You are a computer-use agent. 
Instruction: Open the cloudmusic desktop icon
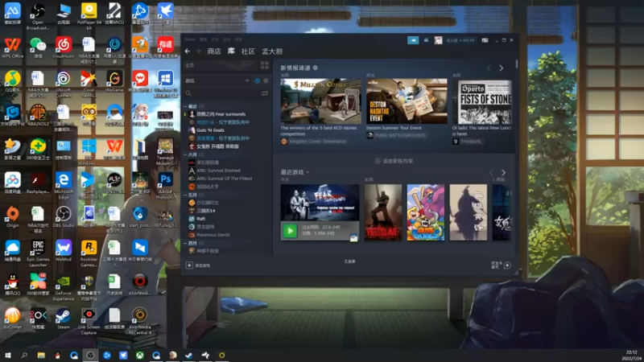[x=64, y=47]
